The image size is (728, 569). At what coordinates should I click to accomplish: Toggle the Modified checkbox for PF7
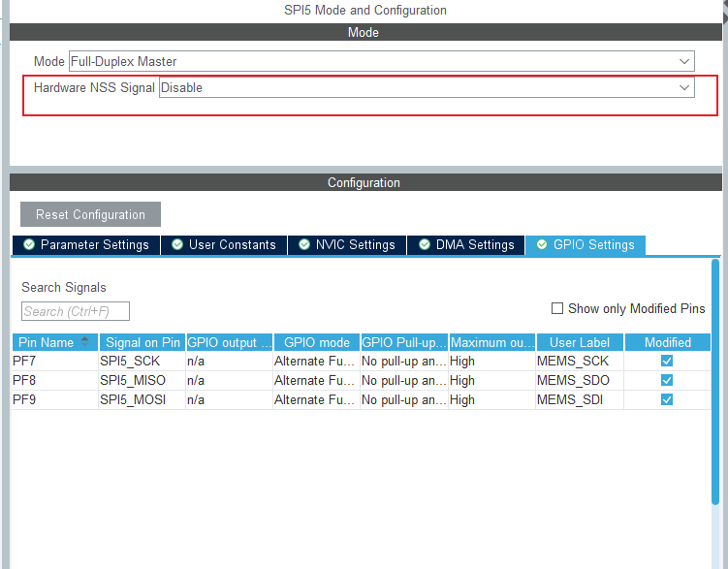pyautogui.click(x=667, y=361)
